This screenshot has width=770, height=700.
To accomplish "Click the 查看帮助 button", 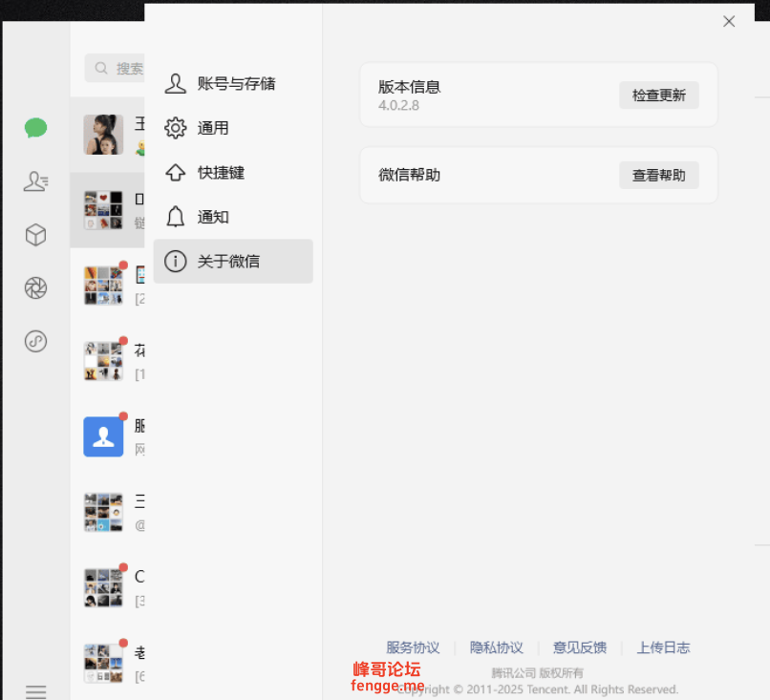I will 658,176.
